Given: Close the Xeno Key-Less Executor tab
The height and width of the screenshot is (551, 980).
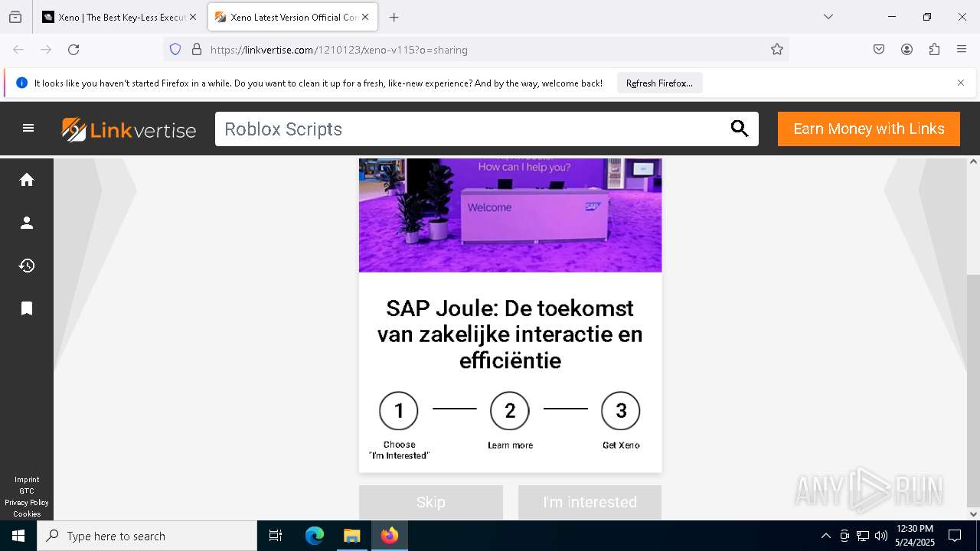Looking at the screenshot, I should [x=193, y=17].
